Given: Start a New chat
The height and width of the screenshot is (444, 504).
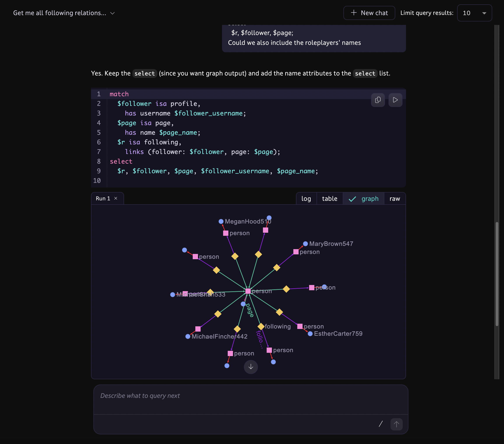Looking at the screenshot, I should pos(369,13).
